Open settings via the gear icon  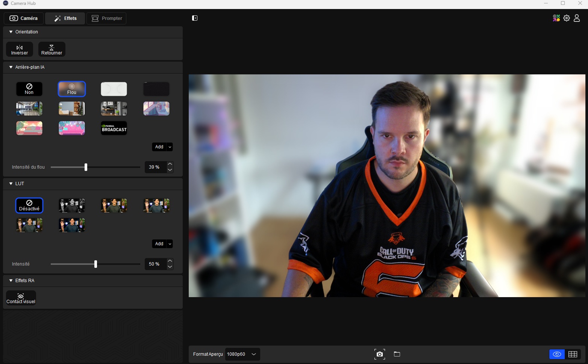point(567,18)
